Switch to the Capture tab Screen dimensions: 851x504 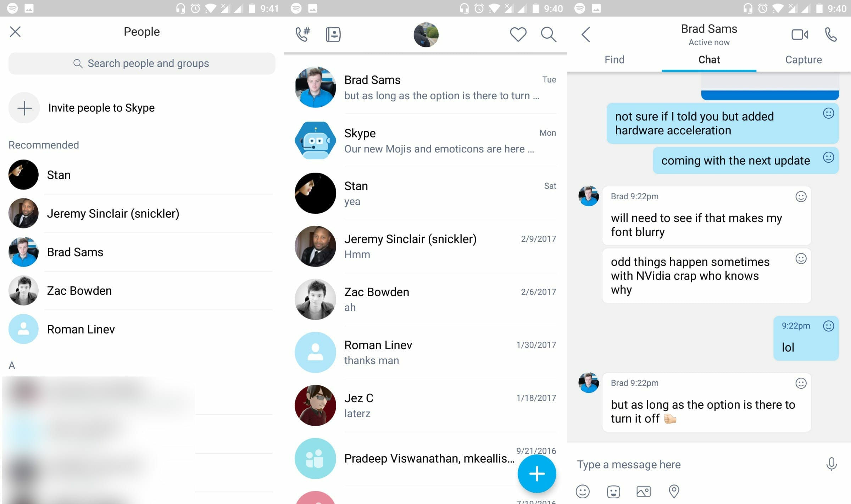(803, 59)
